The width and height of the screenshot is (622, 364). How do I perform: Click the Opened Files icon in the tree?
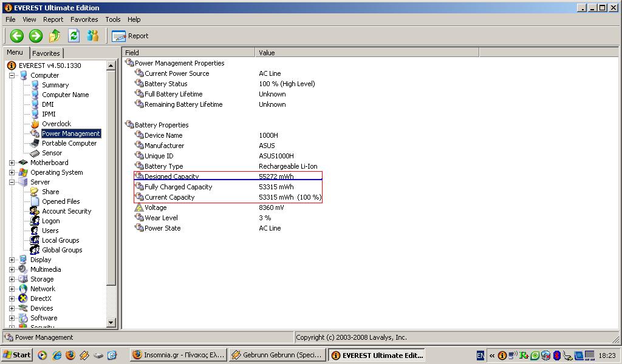coord(35,201)
